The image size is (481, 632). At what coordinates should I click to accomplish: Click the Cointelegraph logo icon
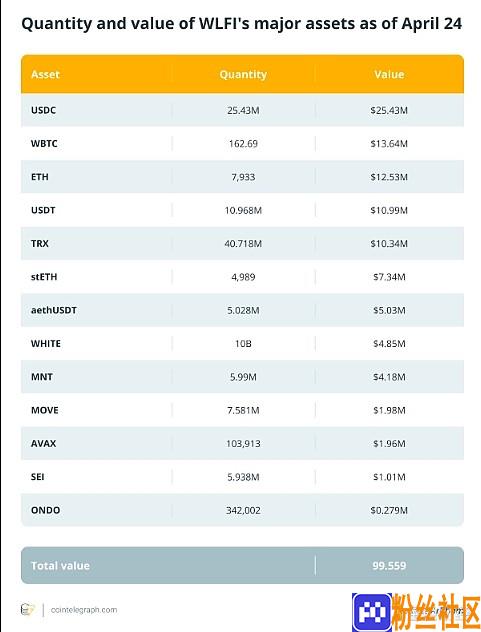(27, 609)
